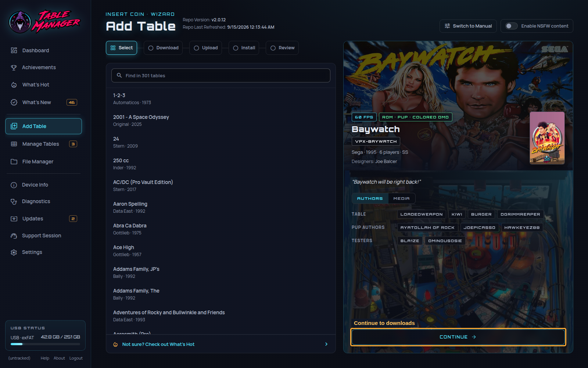Viewport: 588px width, 368px height.
Task: Click the Achievements trophy icon
Action: [x=14, y=67]
